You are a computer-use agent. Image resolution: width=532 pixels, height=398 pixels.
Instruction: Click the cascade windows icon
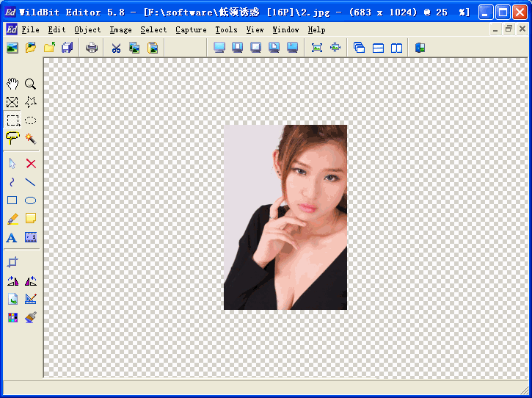359,48
